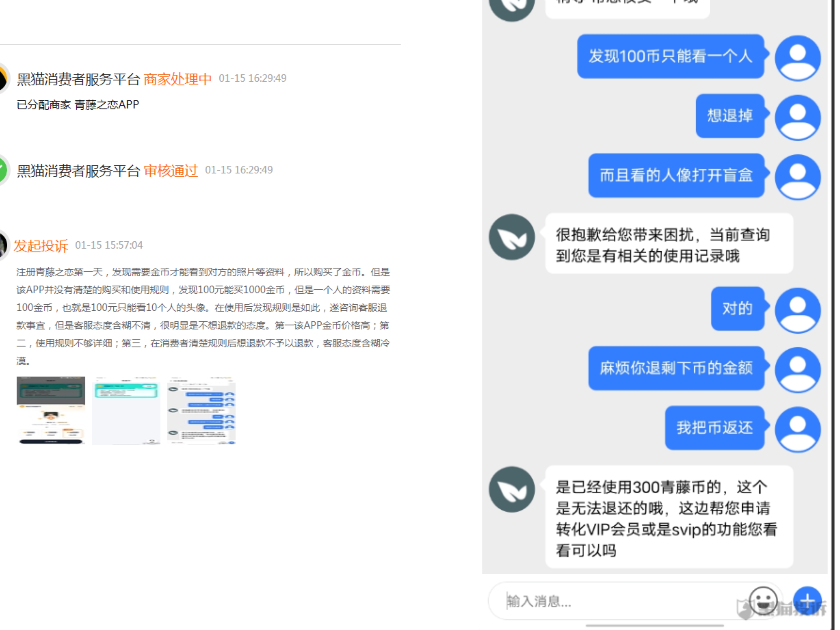Viewport: 840px width, 630px height.
Task: Click user avatar beside 想退掉 message
Action: [798, 118]
